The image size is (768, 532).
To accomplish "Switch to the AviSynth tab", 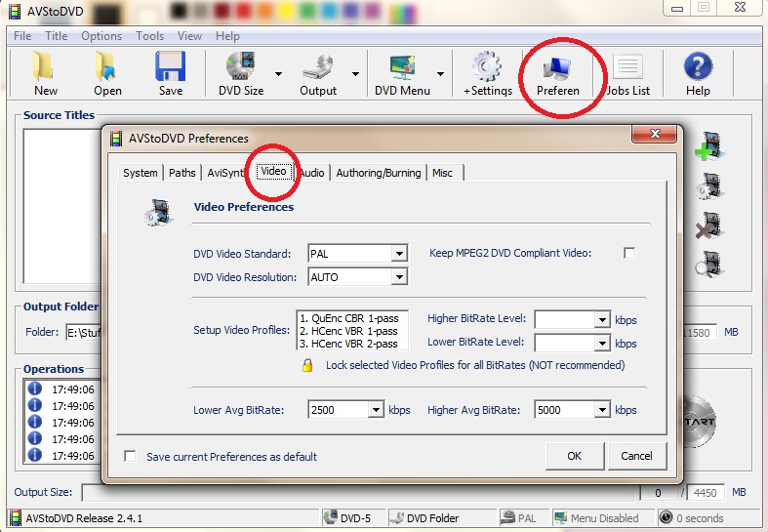I will click(x=224, y=173).
